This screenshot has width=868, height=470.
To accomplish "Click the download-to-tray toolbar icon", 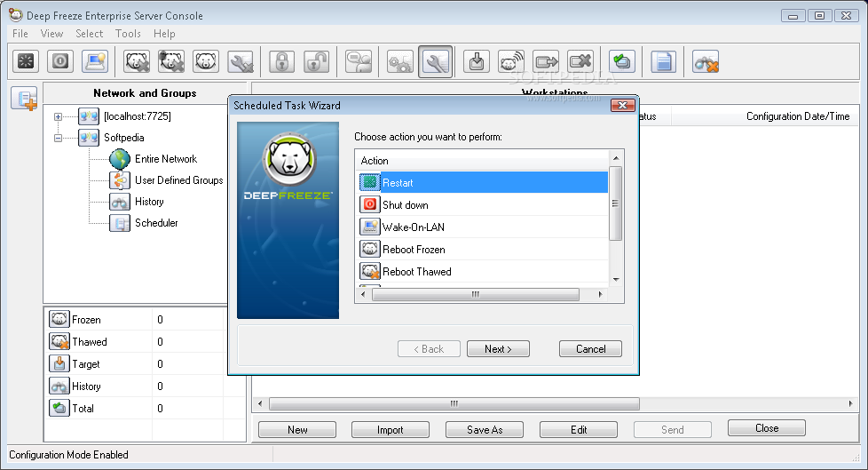I will click(x=477, y=61).
